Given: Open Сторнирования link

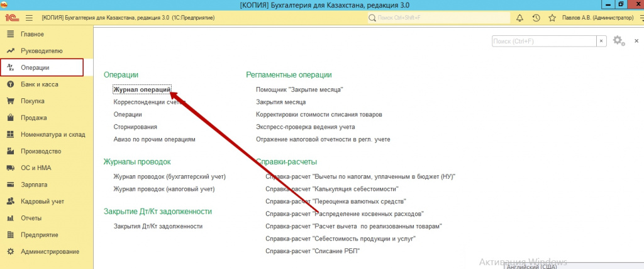Looking at the screenshot, I should tap(135, 127).
